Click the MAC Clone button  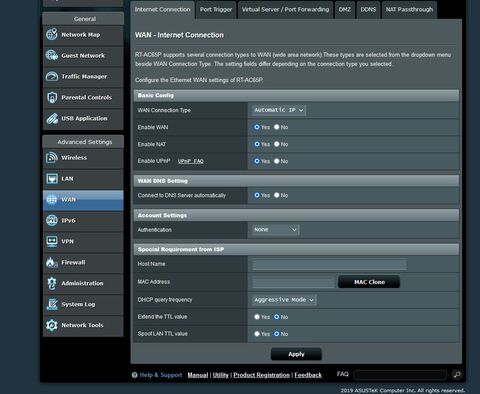pos(369,282)
